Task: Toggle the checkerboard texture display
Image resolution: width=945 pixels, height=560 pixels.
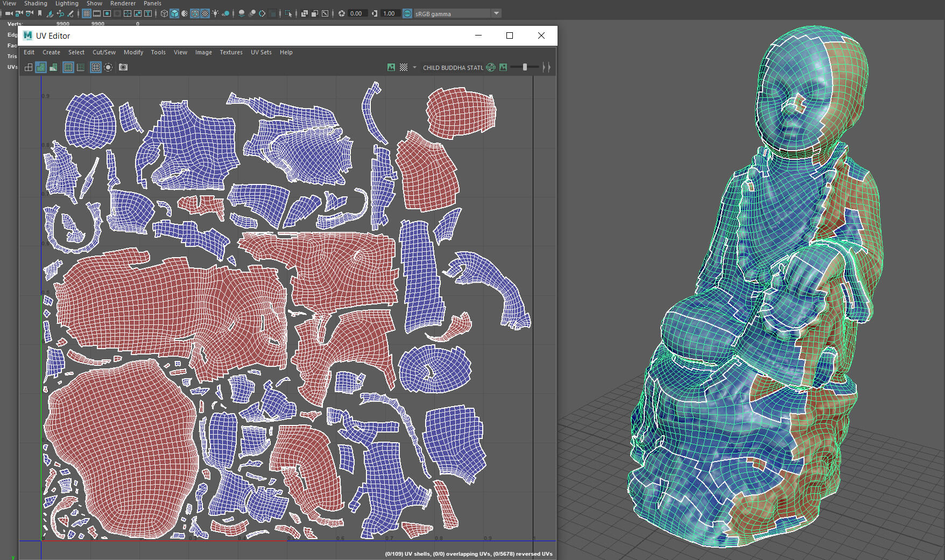Action: point(404,67)
